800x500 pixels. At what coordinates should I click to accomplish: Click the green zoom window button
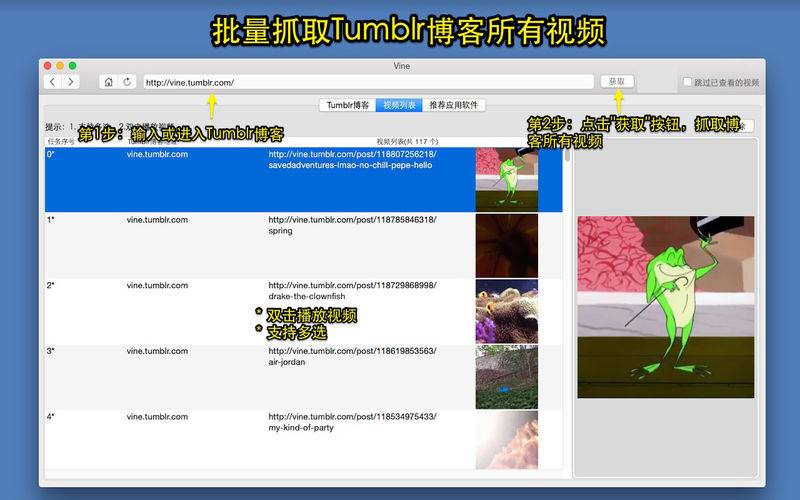click(72, 66)
